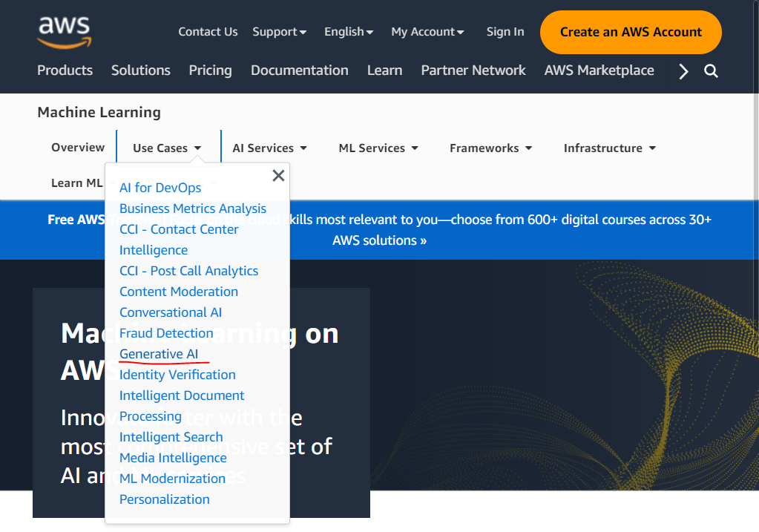Open the Products menu
The width and height of the screenshot is (759, 532).
pos(65,70)
